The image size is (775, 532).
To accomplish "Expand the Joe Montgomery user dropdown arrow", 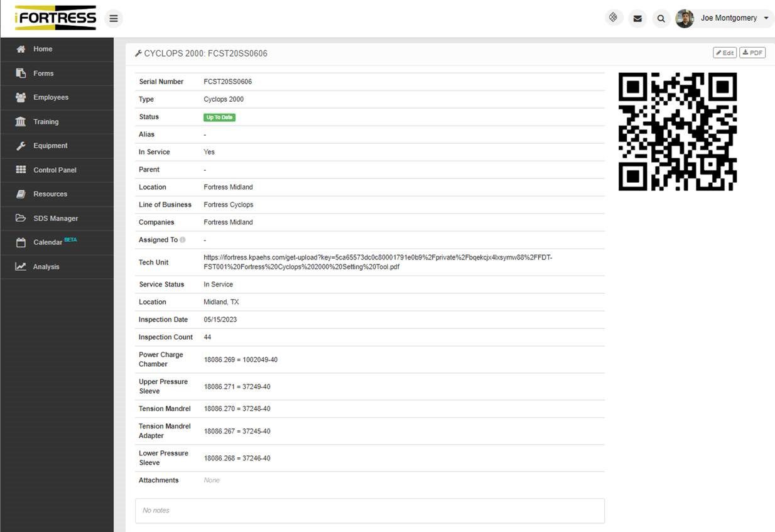I will pyautogui.click(x=766, y=18).
